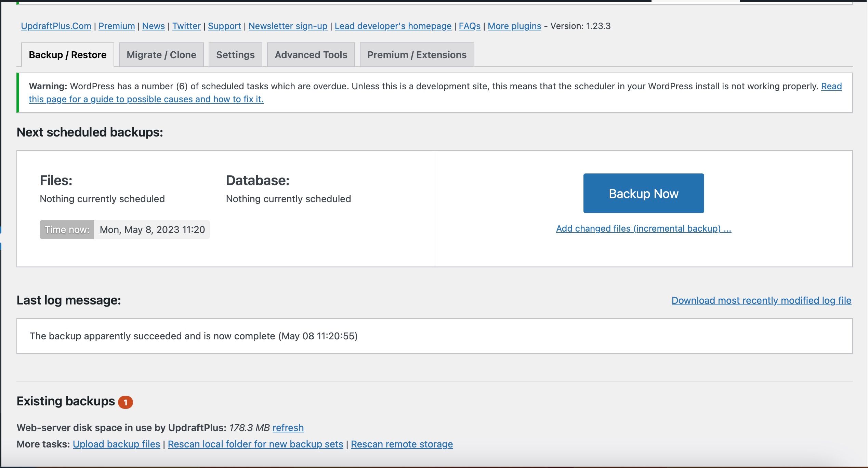The image size is (868, 468).
Task: Select the Premium / Extensions tab
Action: 417,55
